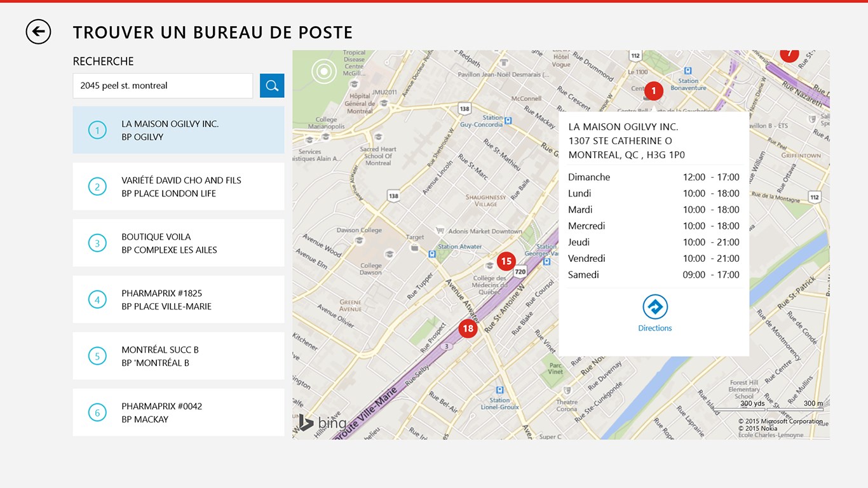Click the circled number 6 in the results list

click(x=97, y=412)
